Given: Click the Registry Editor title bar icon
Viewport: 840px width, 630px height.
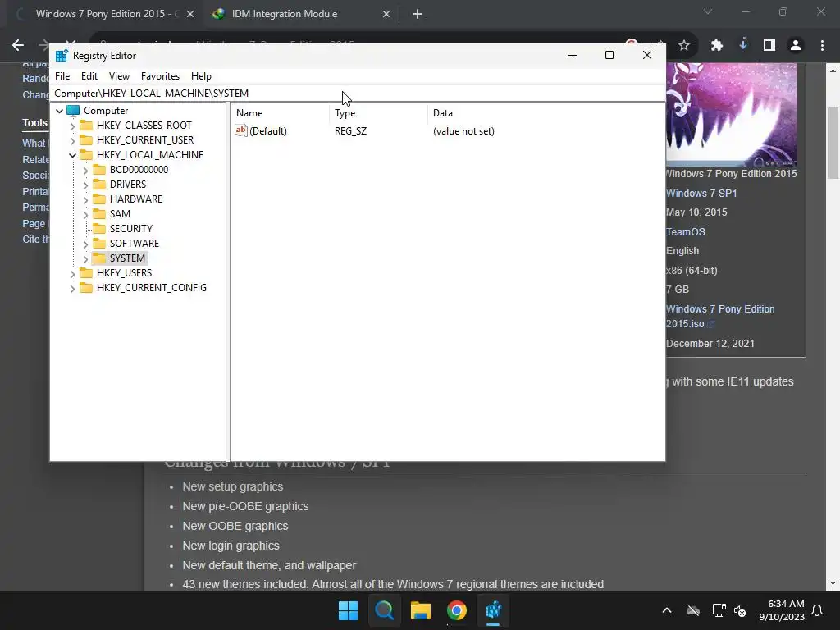Looking at the screenshot, I should pyautogui.click(x=62, y=56).
